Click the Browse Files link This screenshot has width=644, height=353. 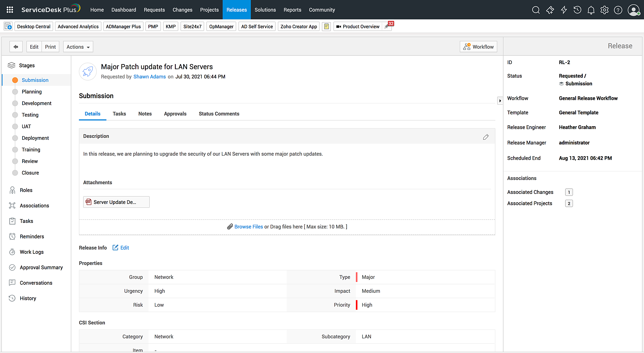[248, 227]
